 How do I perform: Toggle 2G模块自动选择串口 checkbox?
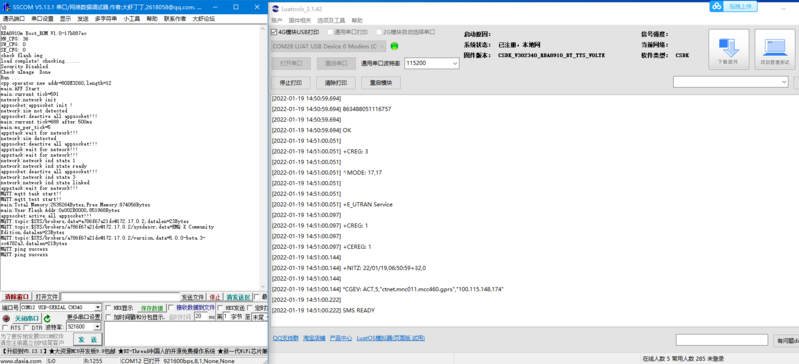pyautogui.click(x=379, y=32)
